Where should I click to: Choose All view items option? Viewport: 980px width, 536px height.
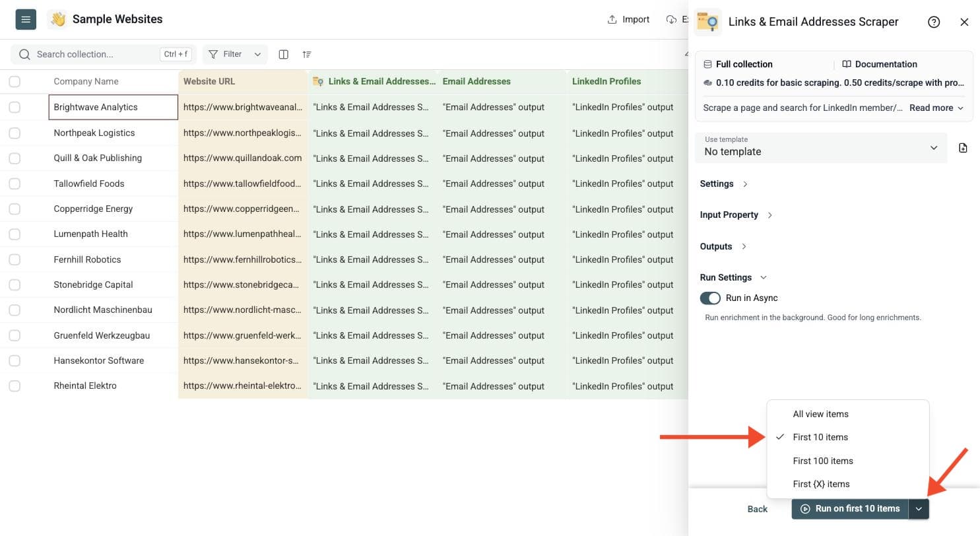pos(848,415)
